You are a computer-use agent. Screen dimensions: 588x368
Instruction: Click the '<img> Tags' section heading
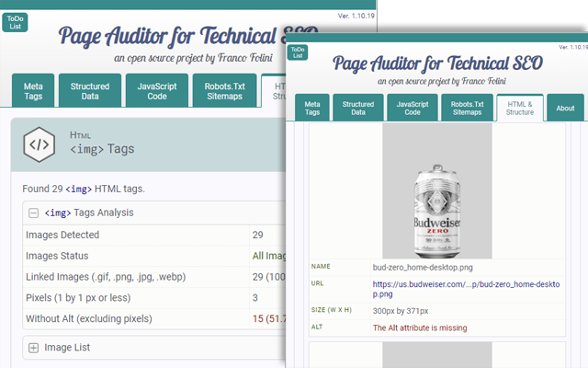(102, 149)
